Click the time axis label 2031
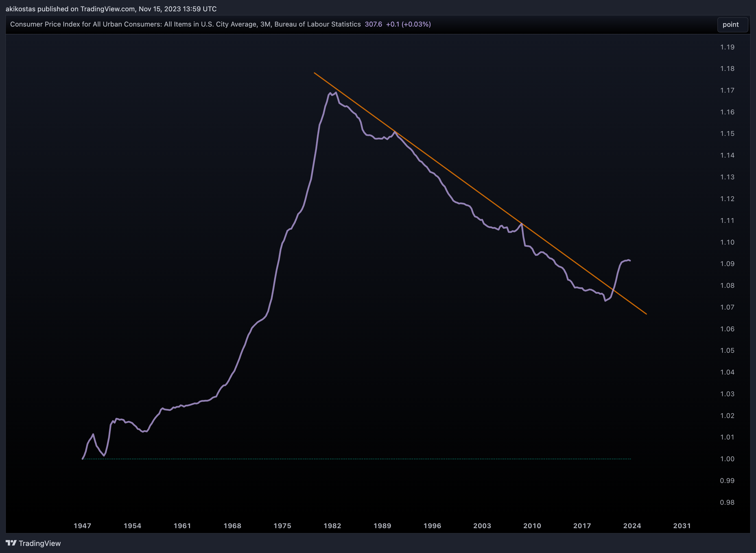Screen dimensions: 756x553 pyautogui.click(x=682, y=526)
